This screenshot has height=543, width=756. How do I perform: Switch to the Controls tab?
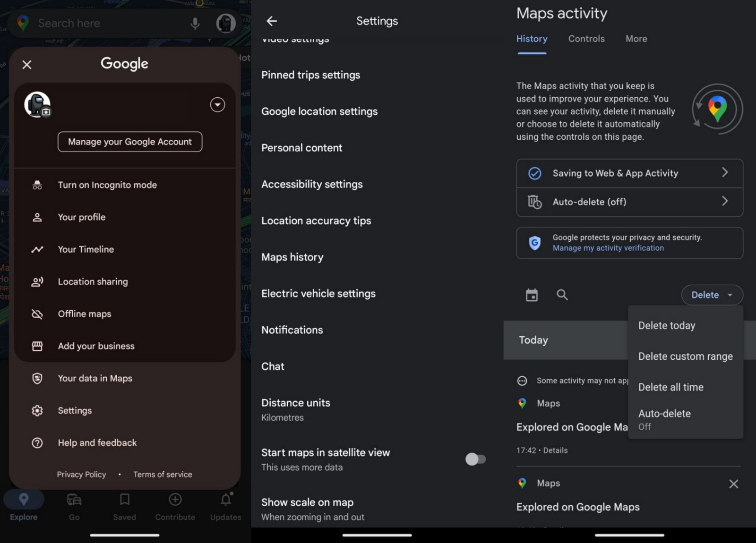click(586, 39)
